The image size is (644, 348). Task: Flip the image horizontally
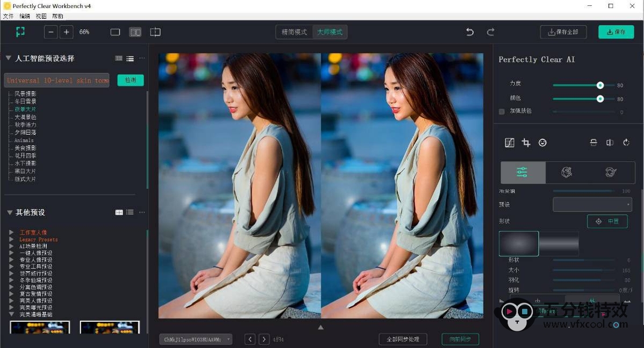point(610,143)
